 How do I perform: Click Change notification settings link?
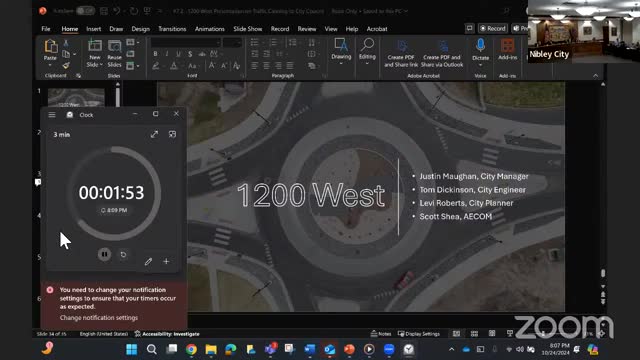[99, 318]
